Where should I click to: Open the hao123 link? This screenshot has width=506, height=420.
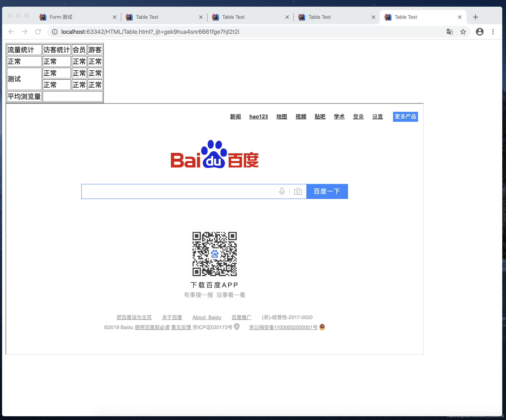[x=258, y=117]
